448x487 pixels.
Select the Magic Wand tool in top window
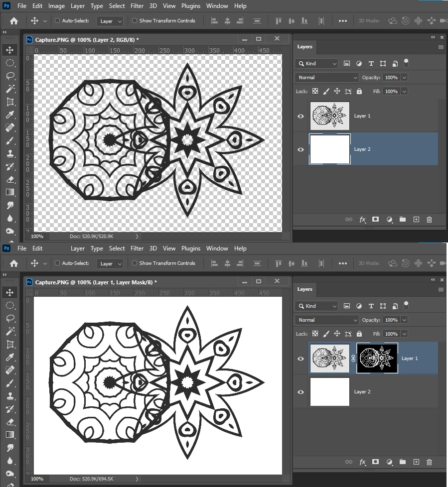click(x=10, y=89)
